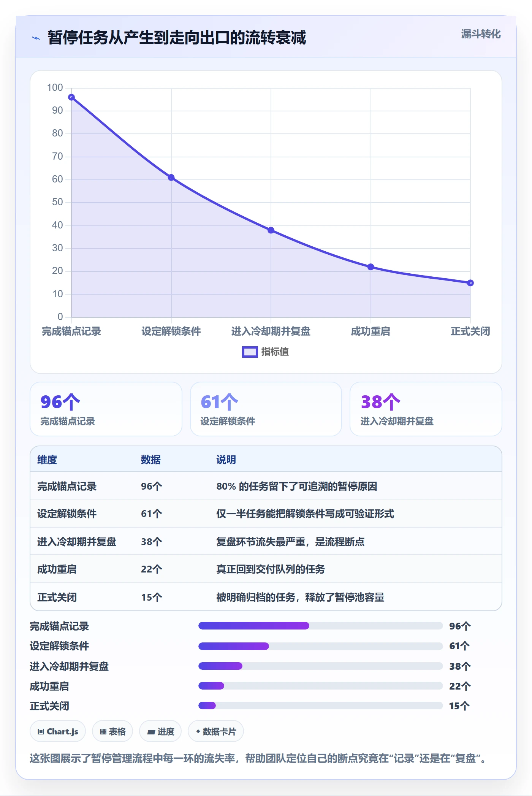Click the Chart.js tag chip

58,731
